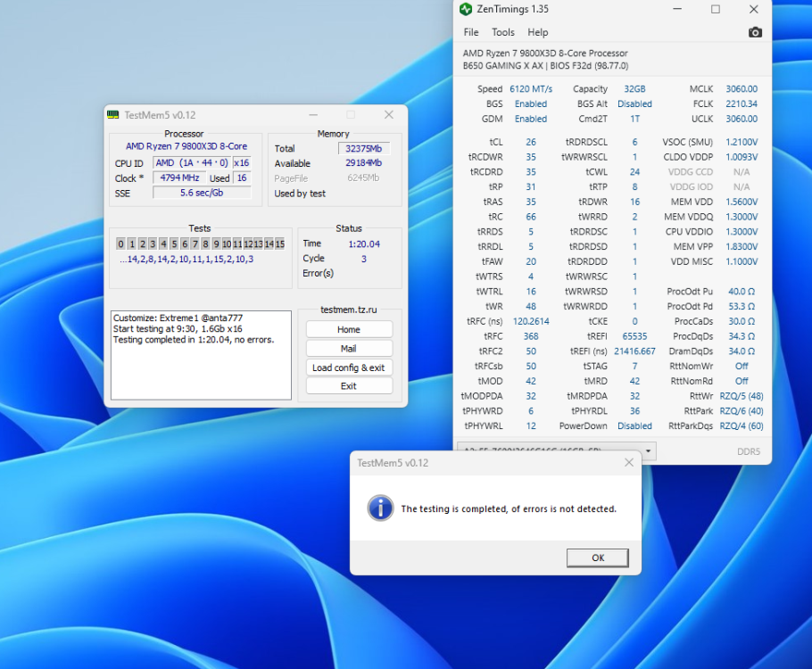Select test 0 tile in the Tests grid
Viewport: 812px width, 669px height.
tap(120, 243)
